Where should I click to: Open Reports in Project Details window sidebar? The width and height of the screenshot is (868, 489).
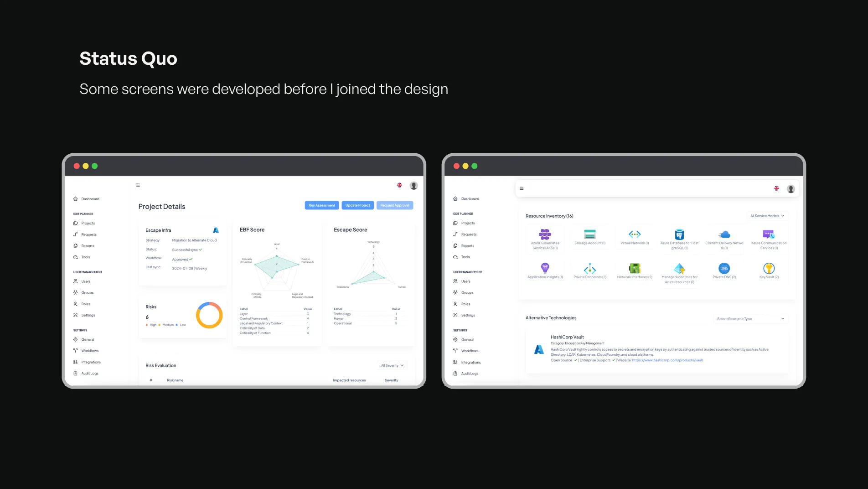84,246
